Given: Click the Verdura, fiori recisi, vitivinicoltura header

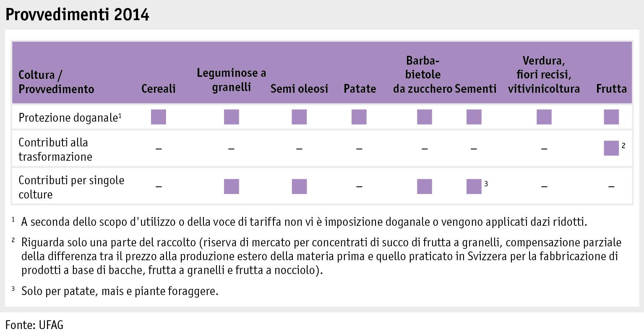Looking at the screenshot, I should [x=544, y=75].
